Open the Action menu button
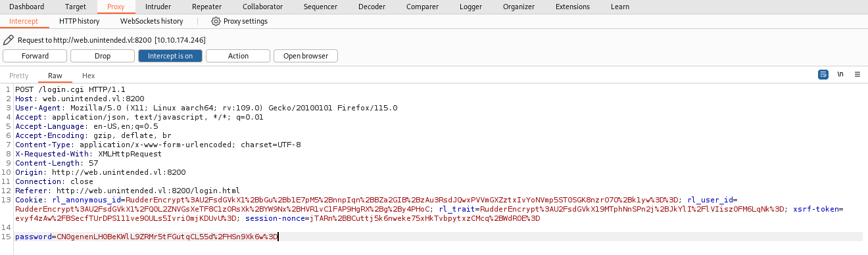The width and height of the screenshot is (868, 255). 238,56
